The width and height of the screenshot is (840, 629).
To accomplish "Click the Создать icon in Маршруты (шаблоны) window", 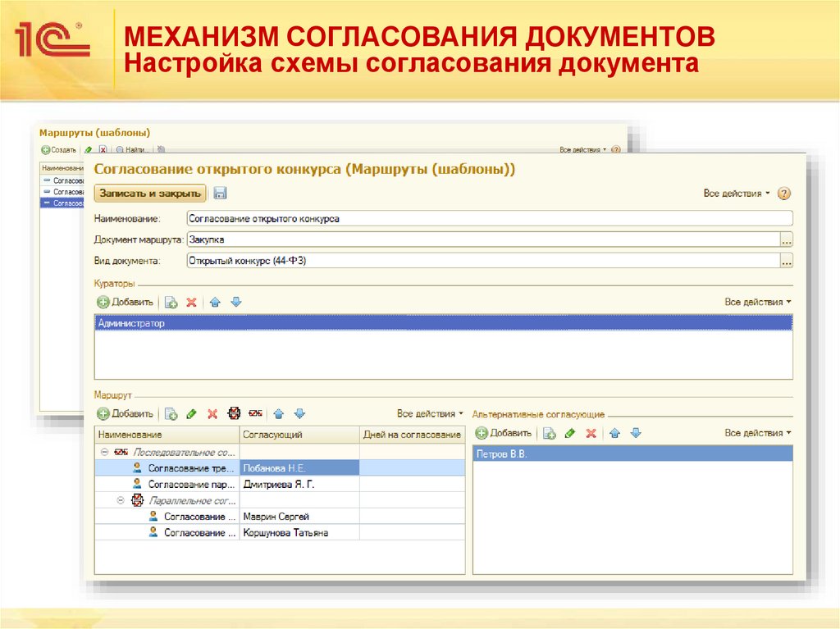I will 46,149.
